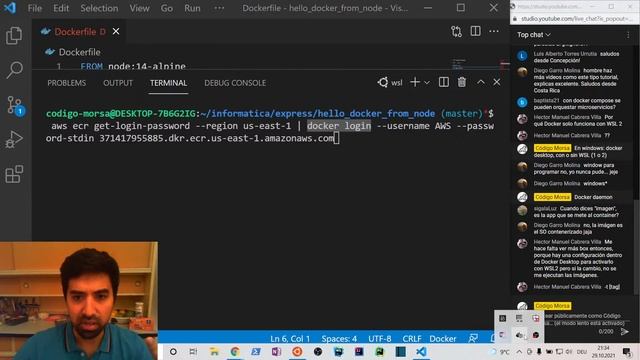
Task: Collapse hidden system tray icons chevron
Action: [519, 352]
